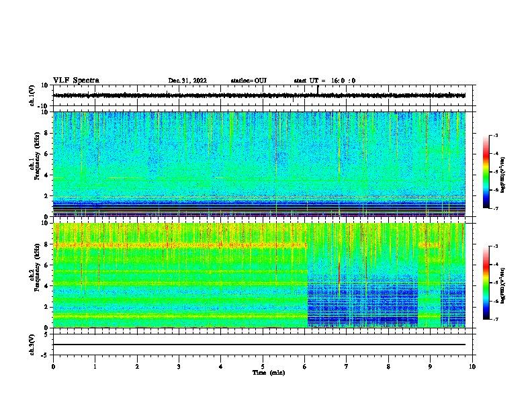Click time axis tick label "4"
532x411 pixels.
pos(221,367)
